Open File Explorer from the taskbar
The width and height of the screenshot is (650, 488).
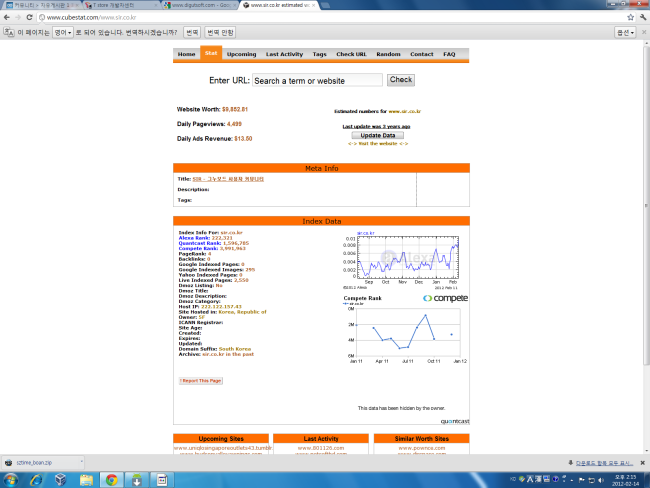point(86,480)
